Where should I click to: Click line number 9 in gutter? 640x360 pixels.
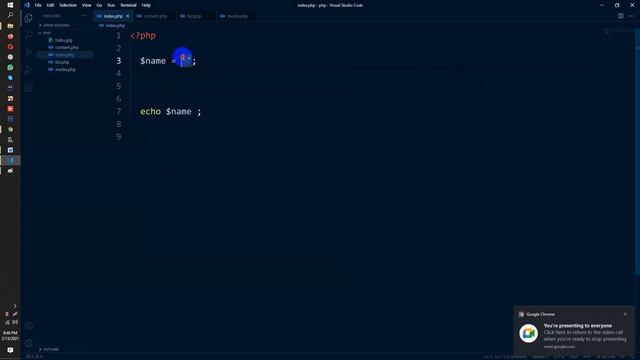118,137
